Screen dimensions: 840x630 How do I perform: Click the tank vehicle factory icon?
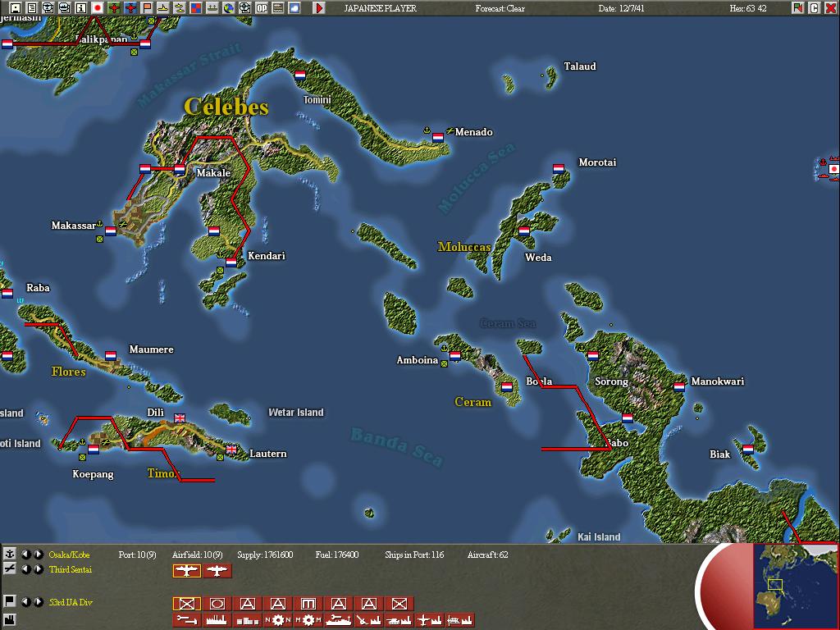pos(399,620)
